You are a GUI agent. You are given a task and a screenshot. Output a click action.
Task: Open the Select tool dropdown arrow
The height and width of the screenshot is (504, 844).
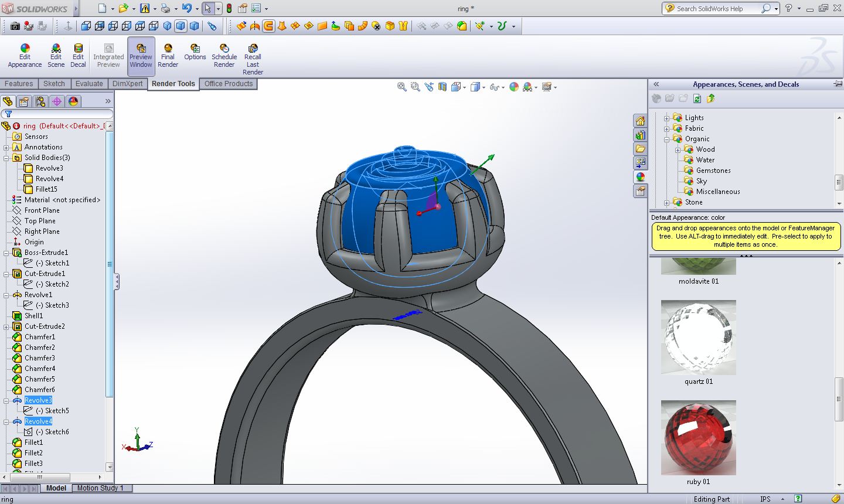tap(218, 9)
